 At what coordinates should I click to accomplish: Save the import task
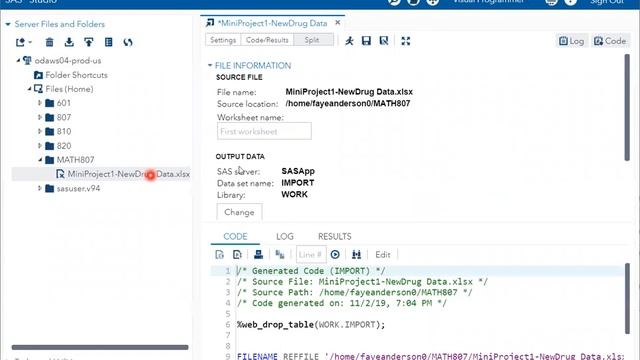pyautogui.click(x=366, y=40)
